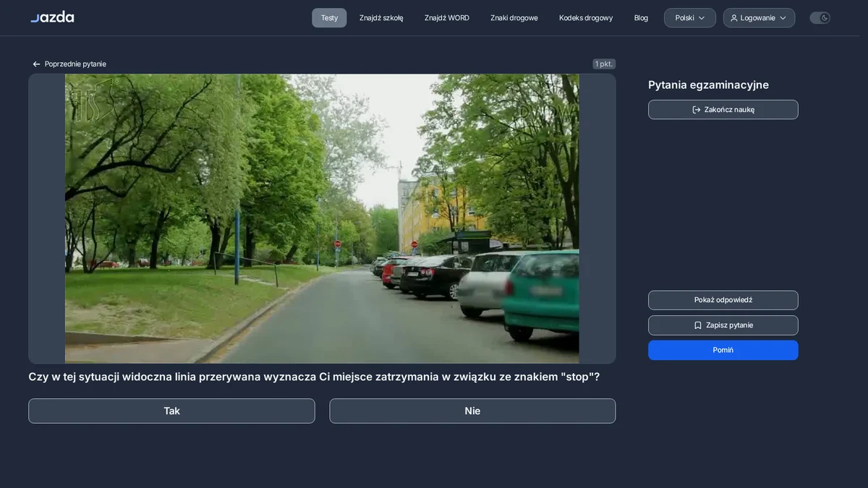Open Kodeks drogowy page
The height and width of the screenshot is (488, 868).
(586, 18)
